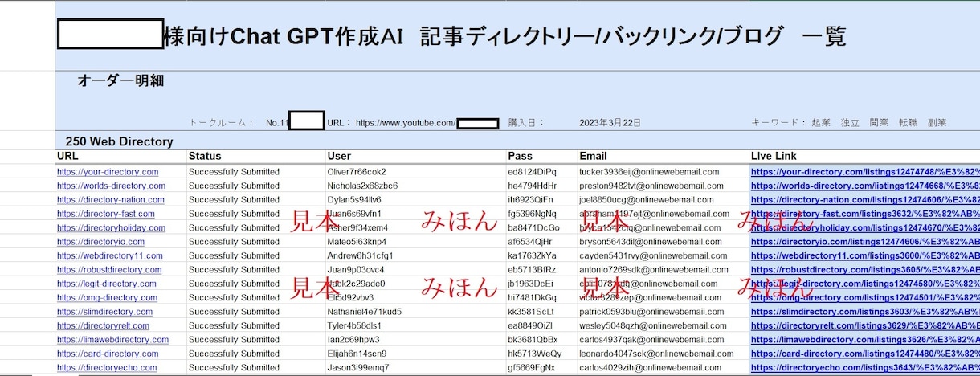Select email cell leonardo4047sck@onlinewebemail.com
The width and height of the screenshot is (980, 376).
(655, 354)
